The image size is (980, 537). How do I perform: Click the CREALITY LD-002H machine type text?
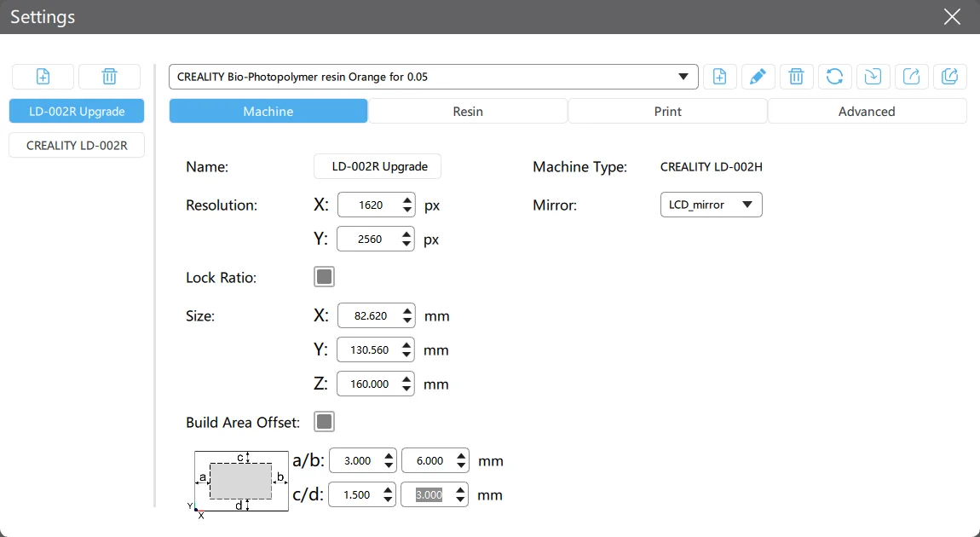tap(712, 167)
